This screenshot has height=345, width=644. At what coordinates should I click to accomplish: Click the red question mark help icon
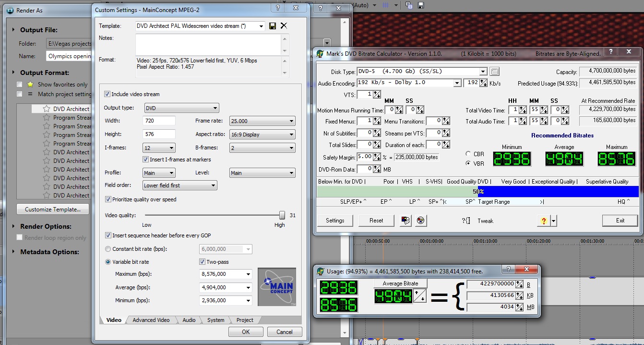[543, 221]
